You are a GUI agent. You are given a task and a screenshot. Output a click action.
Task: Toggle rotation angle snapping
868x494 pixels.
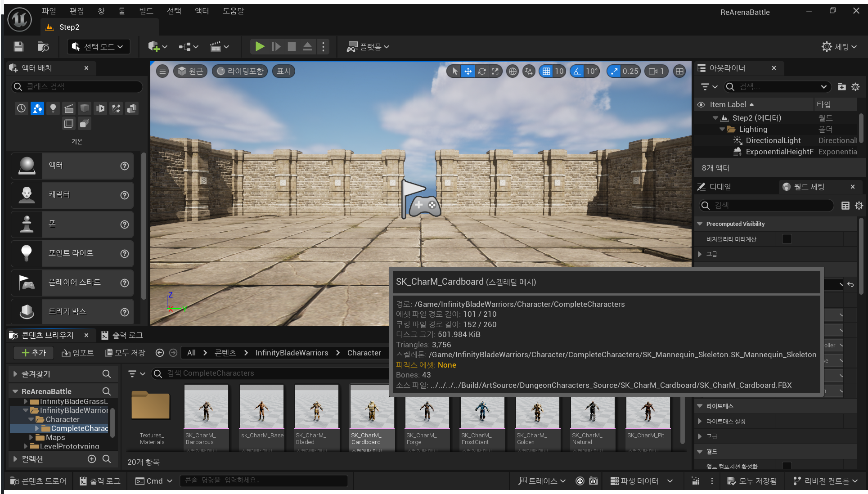pos(577,71)
